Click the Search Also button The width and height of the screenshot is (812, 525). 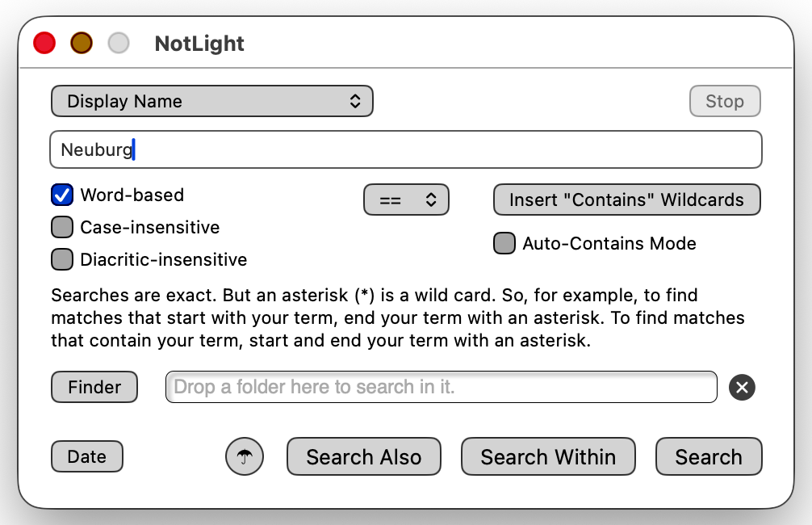point(364,457)
